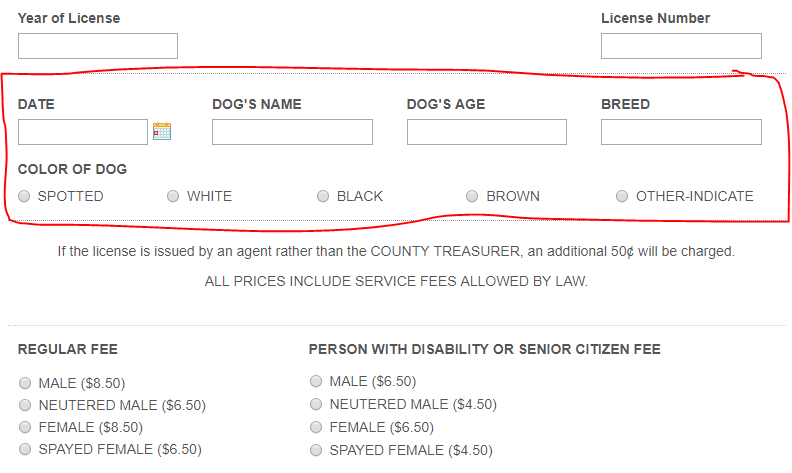Click into the DATE text field
Viewport: 792px width, 473px height.
(x=83, y=132)
